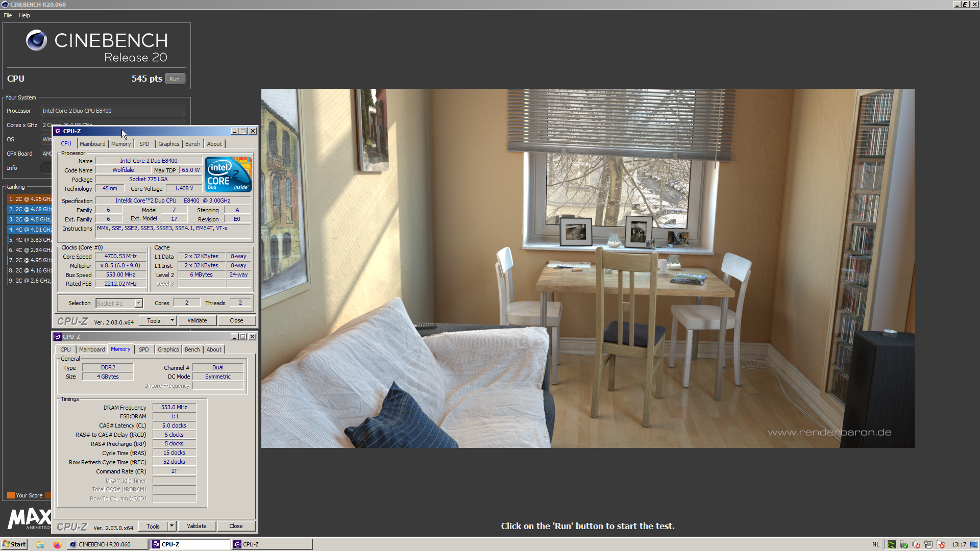Click the Processor field 'Intel Core 2 Duo CPU E8400'
The image size is (980, 551).
pos(113,111)
